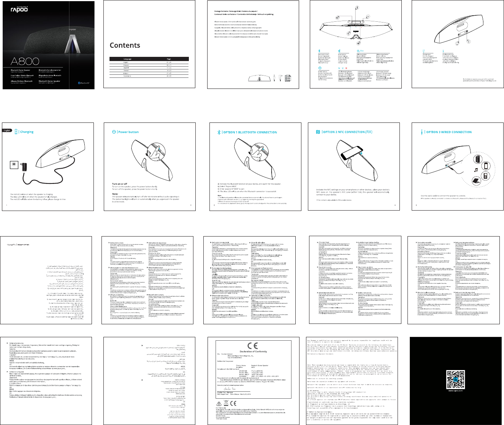Click the NFC icon beside the Option 2 heading

pyautogui.click(x=318, y=132)
